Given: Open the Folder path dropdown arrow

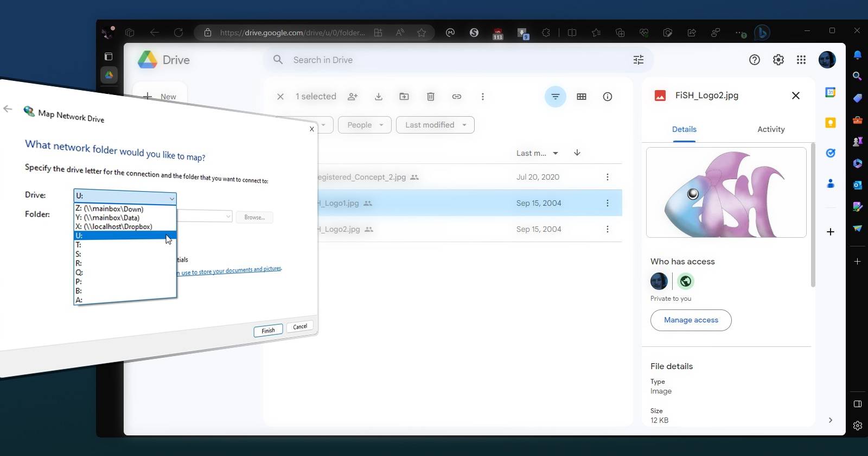Looking at the screenshot, I should pos(228,216).
